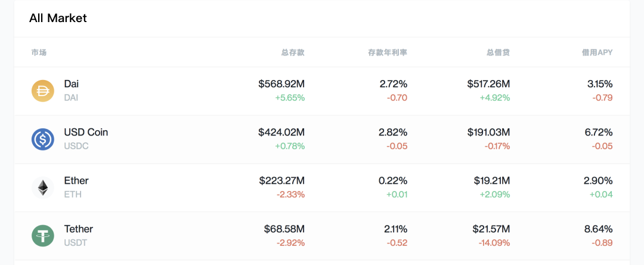
Task: Click Dai borrow APY change -0.79
Action: coord(602,98)
